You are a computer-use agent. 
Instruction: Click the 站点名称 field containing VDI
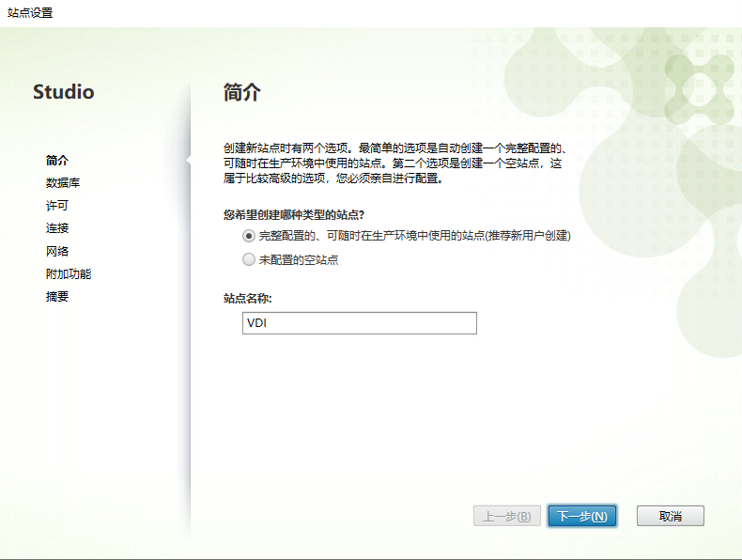pyautogui.click(x=359, y=323)
